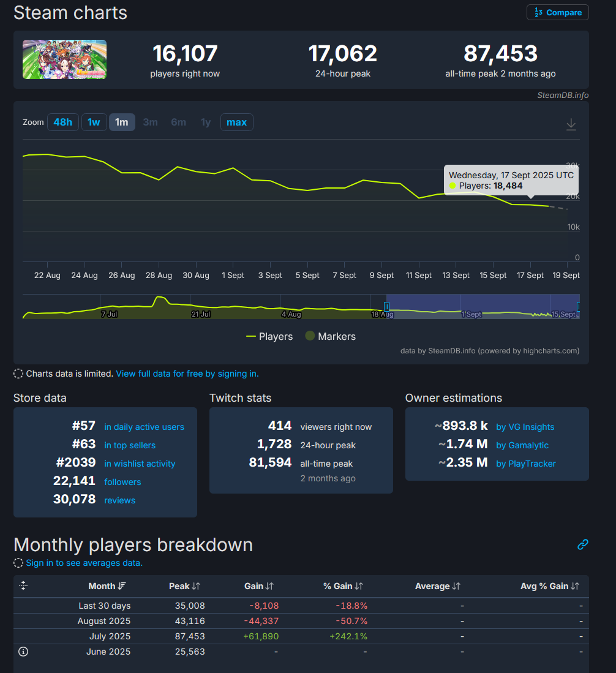Image resolution: width=616 pixels, height=673 pixels.
Task: Click the ~893.8 k owner estimate
Action: 461,426
